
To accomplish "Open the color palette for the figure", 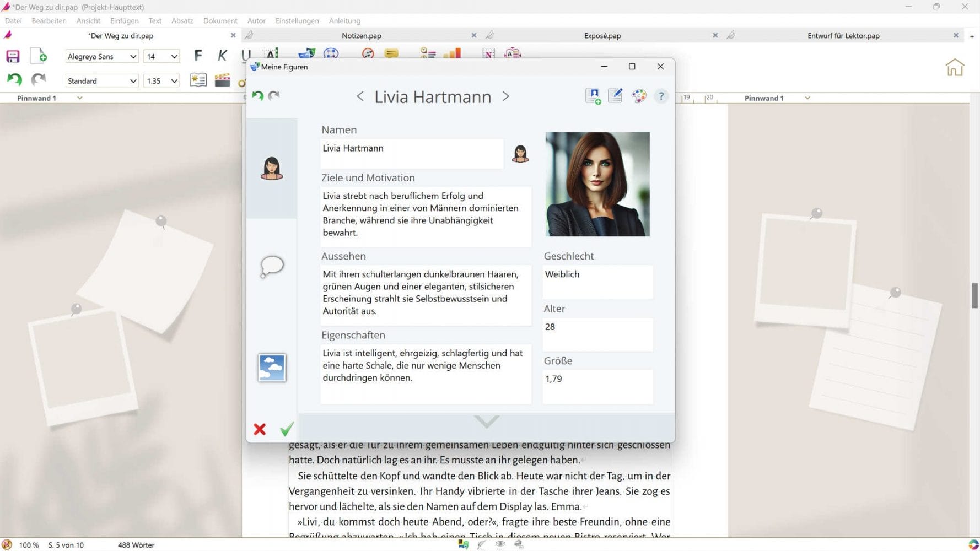I will (638, 95).
